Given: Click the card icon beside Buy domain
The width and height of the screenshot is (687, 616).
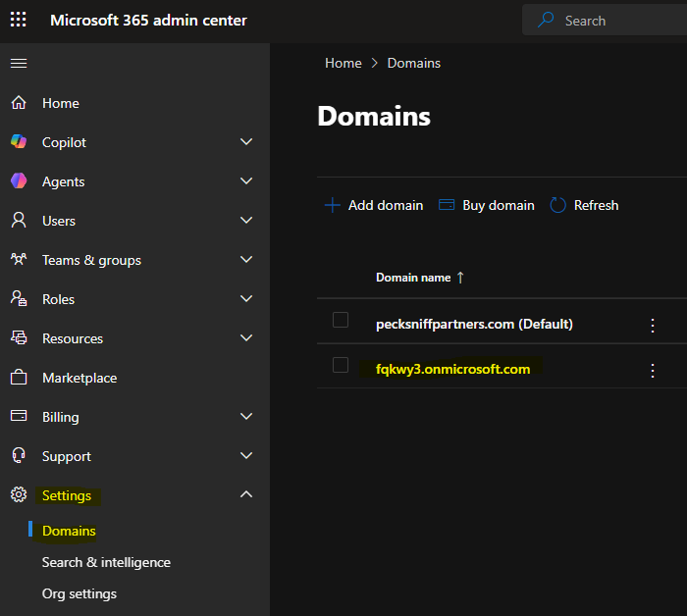Looking at the screenshot, I should coord(447,204).
